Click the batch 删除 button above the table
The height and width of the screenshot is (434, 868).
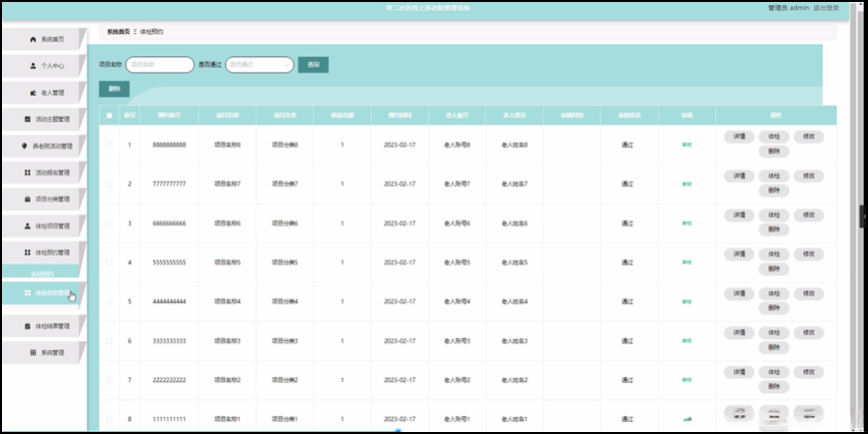pyautogui.click(x=114, y=89)
